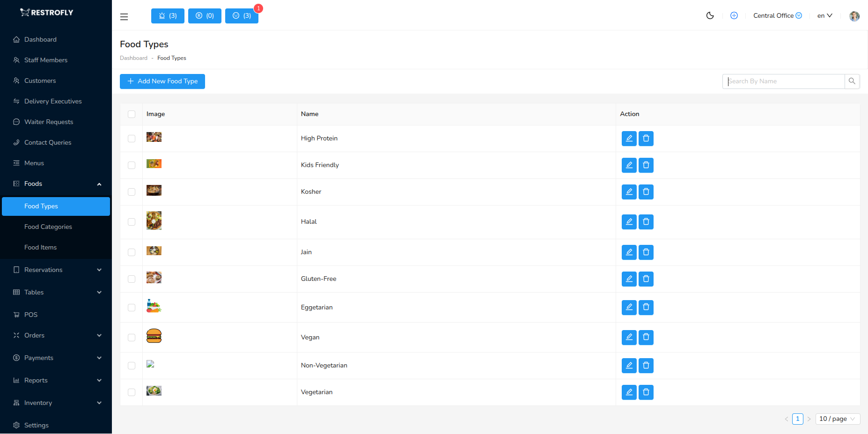Check the Vegetarian row checkbox
The width and height of the screenshot is (868, 434).
(x=132, y=392)
